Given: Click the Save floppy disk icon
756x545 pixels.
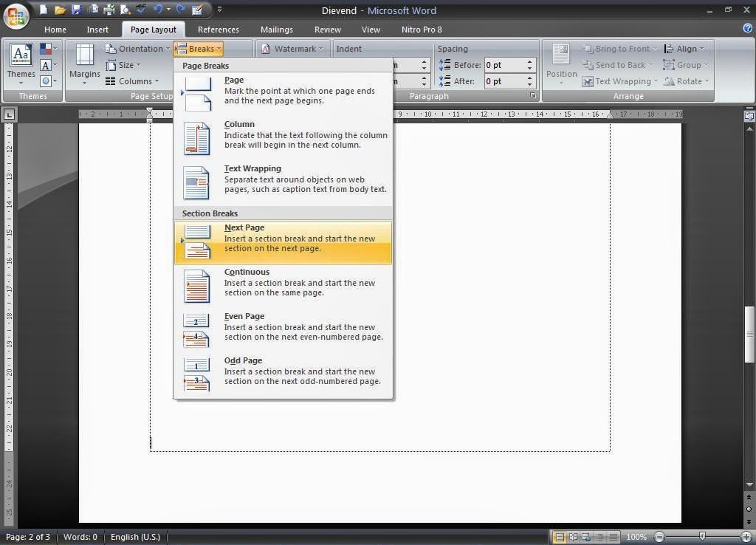Looking at the screenshot, I should (x=76, y=9).
